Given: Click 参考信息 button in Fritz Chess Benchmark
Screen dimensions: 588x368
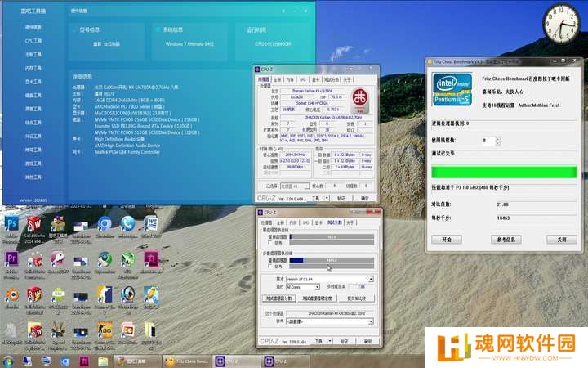Looking at the screenshot, I should point(506,239).
